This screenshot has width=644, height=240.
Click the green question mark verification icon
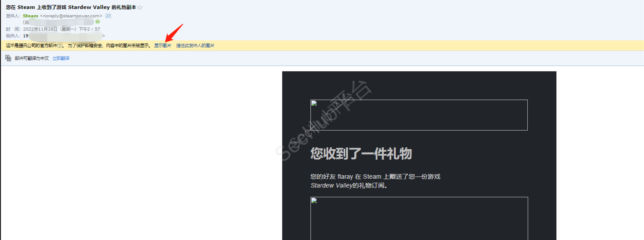[97, 22]
